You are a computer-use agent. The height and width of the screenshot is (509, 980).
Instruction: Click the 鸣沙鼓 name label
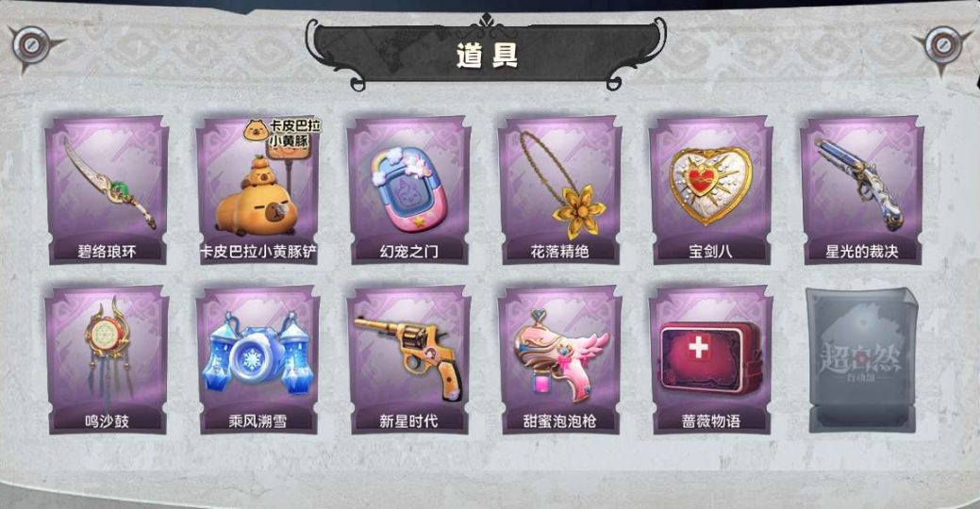[x=107, y=421]
